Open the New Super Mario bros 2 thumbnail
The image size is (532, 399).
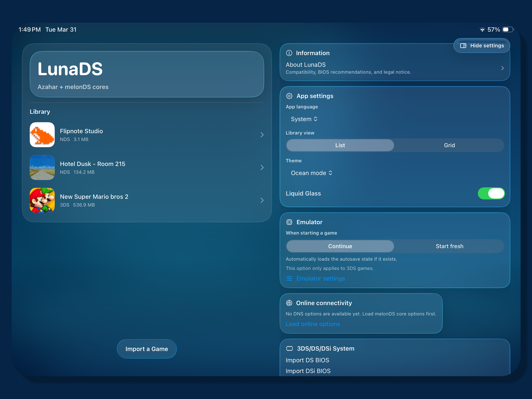[x=42, y=200]
